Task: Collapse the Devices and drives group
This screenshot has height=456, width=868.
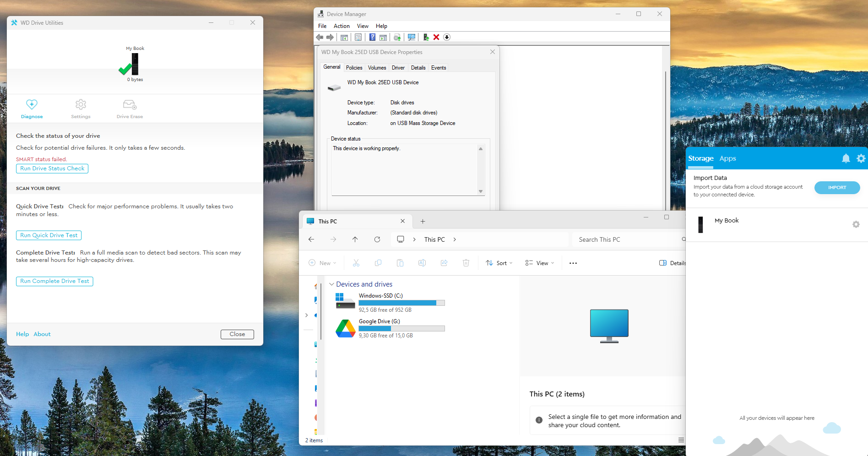Action: coord(331,284)
